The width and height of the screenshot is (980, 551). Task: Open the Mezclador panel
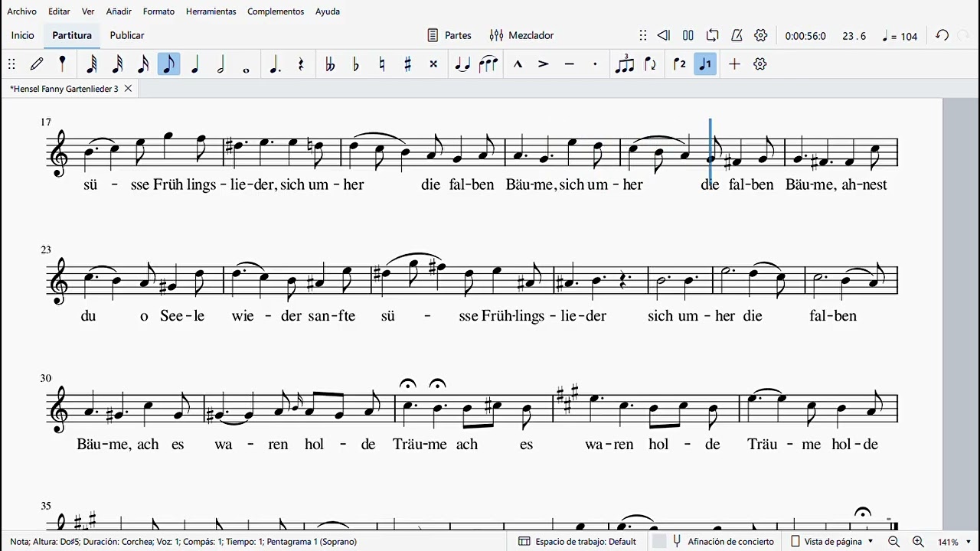pyautogui.click(x=521, y=35)
